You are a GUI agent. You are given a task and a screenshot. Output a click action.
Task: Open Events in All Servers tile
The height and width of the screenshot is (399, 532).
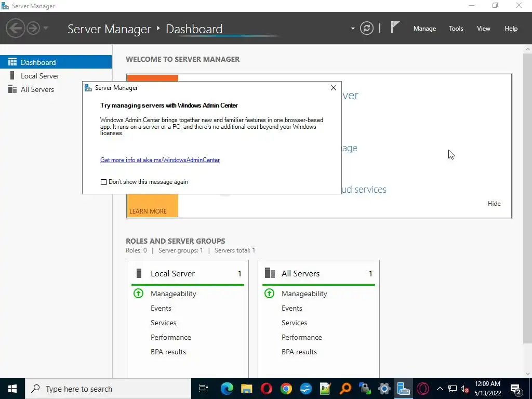[292, 308]
